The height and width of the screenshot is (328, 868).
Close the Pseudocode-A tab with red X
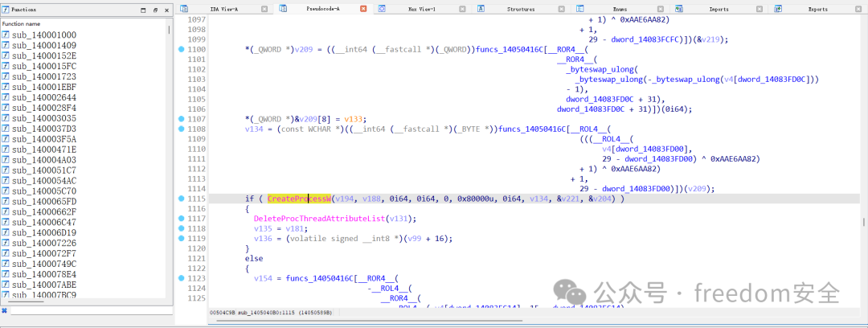(x=363, y=9)
